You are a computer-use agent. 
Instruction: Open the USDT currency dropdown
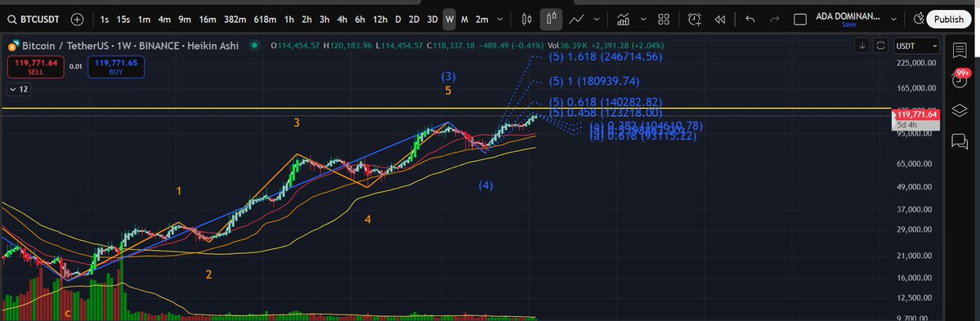point(917,46)
